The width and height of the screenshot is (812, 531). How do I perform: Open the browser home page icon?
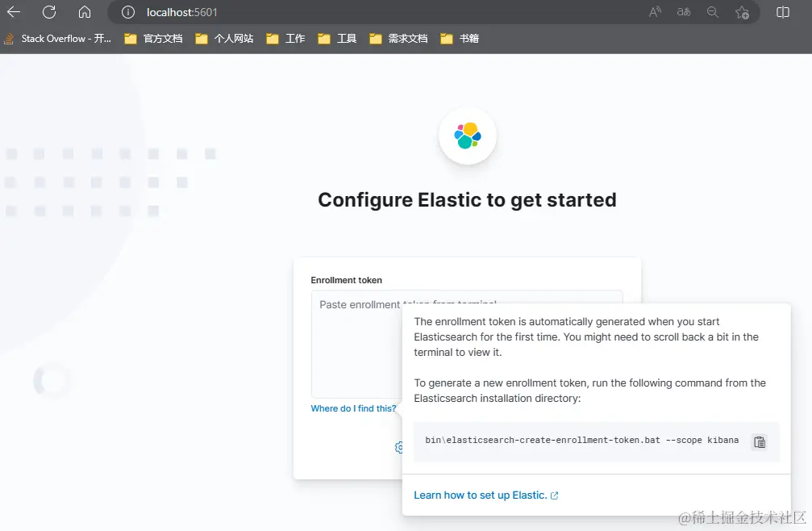pyautogui.click(x=85, y=12)
